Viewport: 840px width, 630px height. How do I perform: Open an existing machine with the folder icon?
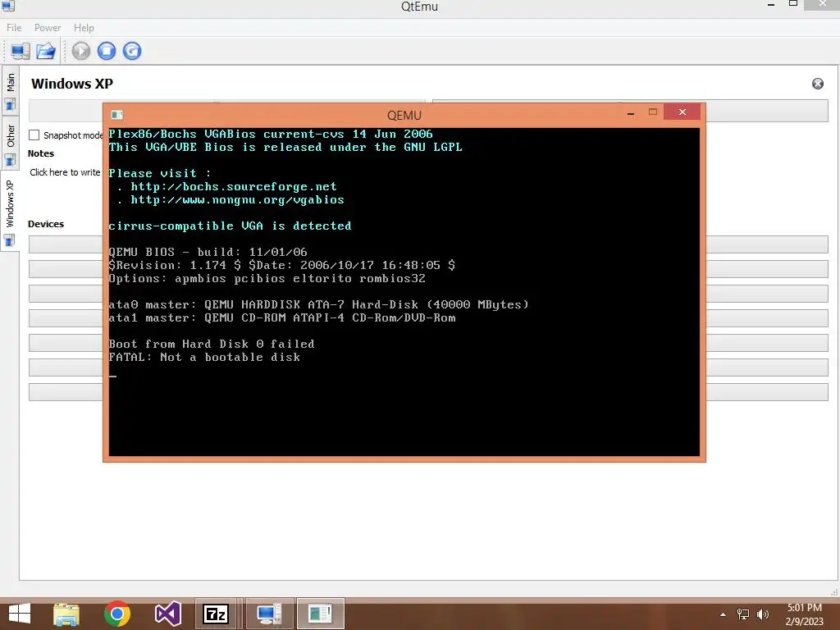click(46, 51)
